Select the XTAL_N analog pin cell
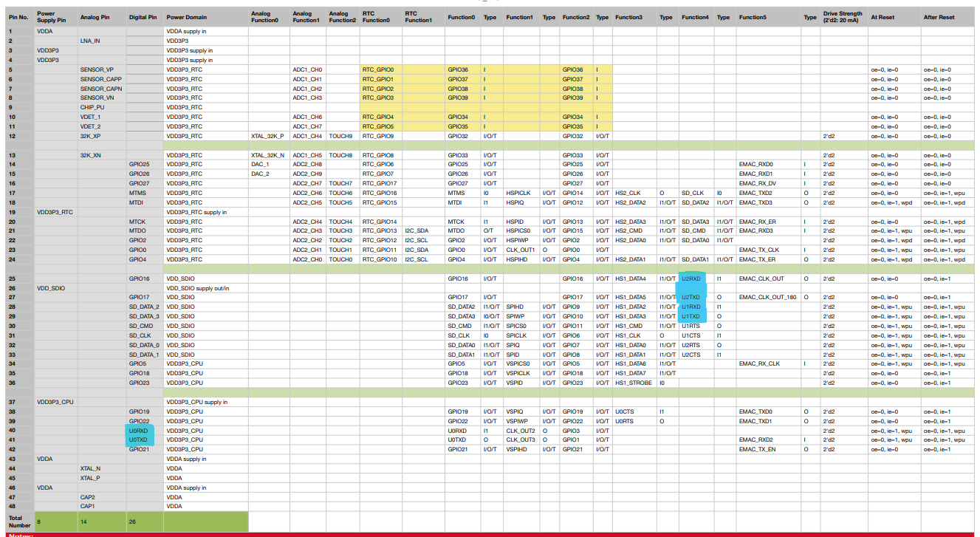 click(102, 468)
